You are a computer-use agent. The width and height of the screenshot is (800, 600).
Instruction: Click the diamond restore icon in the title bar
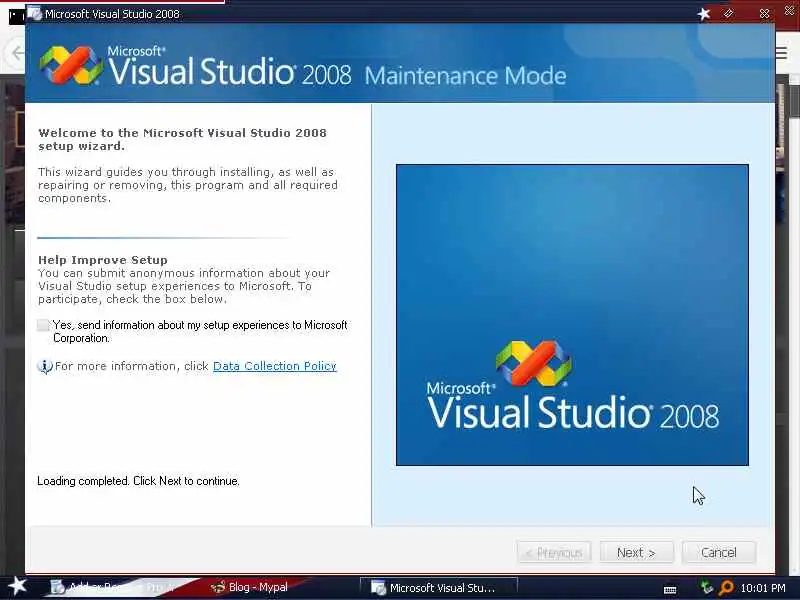pos(729,14)
